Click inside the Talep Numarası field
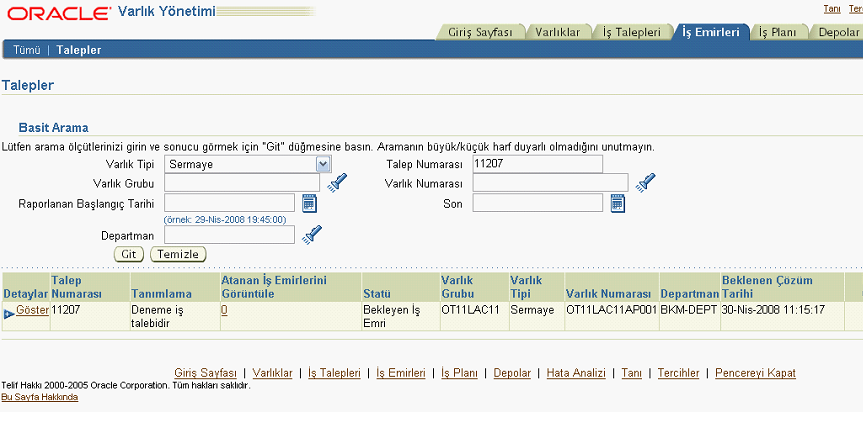The image size is (863, 430). pos(537,164)
